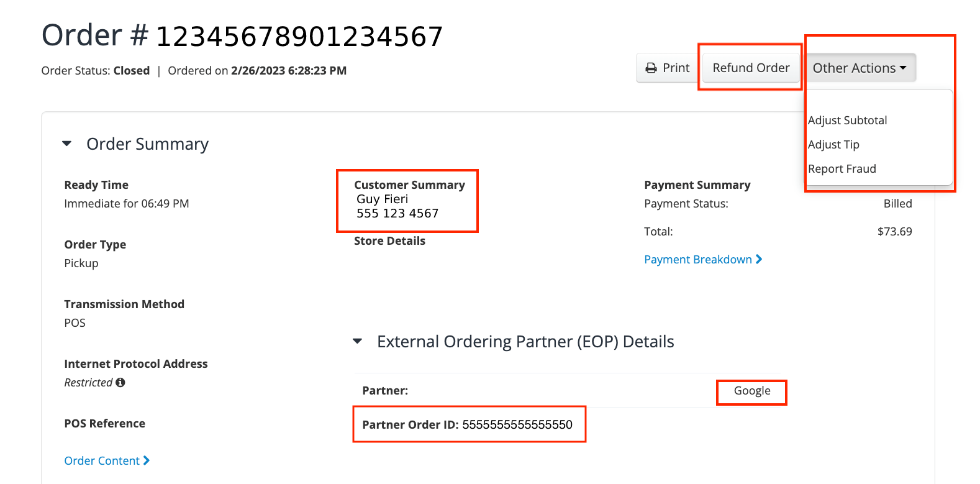This screenshot has height=484, width=980.
Task: Click the ordered-on date and time
Action: pos(289,71)
